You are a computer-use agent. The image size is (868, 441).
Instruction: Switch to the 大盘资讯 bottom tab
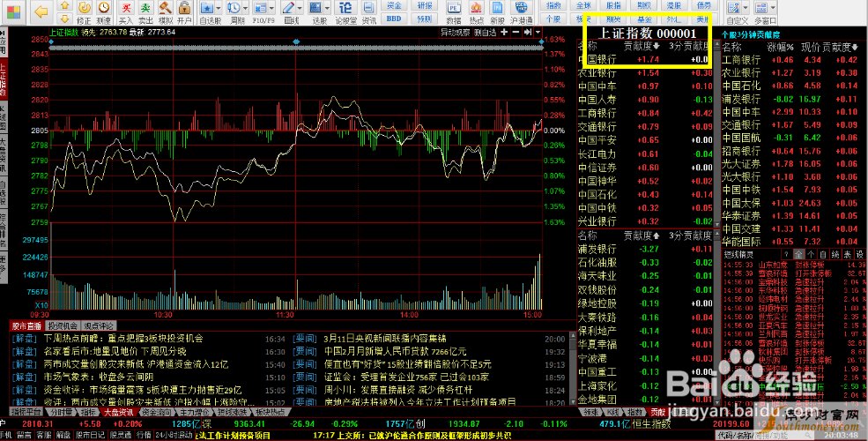pos(118,412)
